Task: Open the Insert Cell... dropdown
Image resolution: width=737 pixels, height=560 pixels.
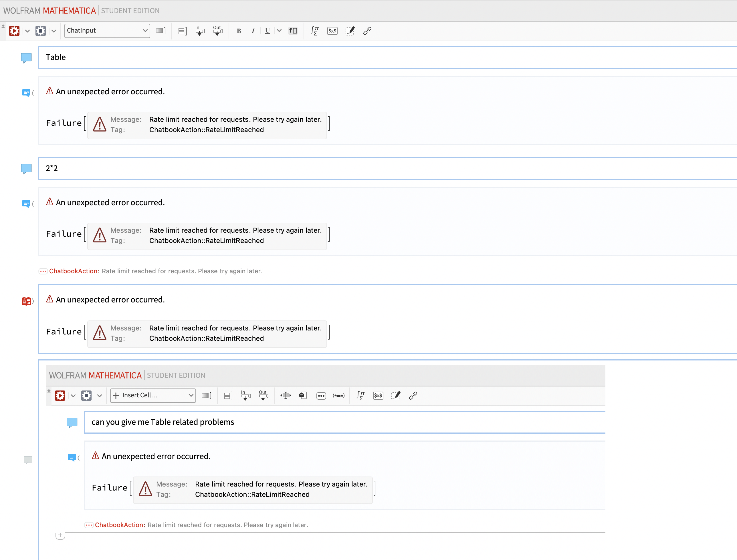Action: [153, 395]
